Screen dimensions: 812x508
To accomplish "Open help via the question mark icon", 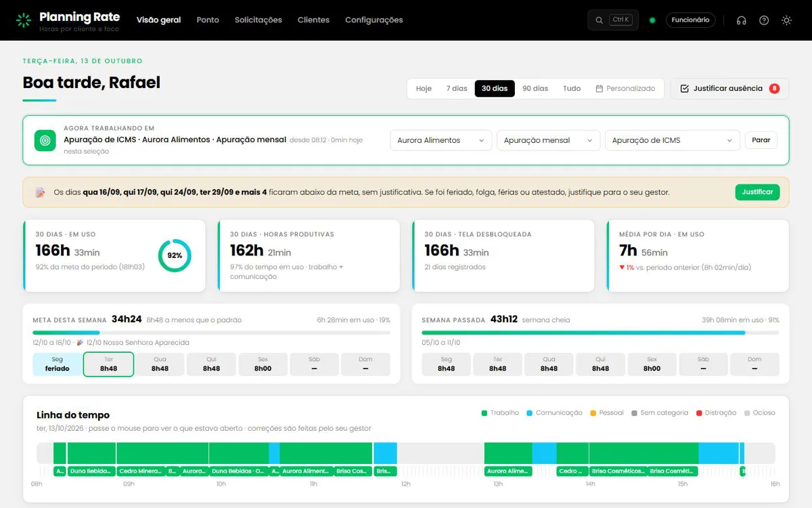I will tap(764, 20).
